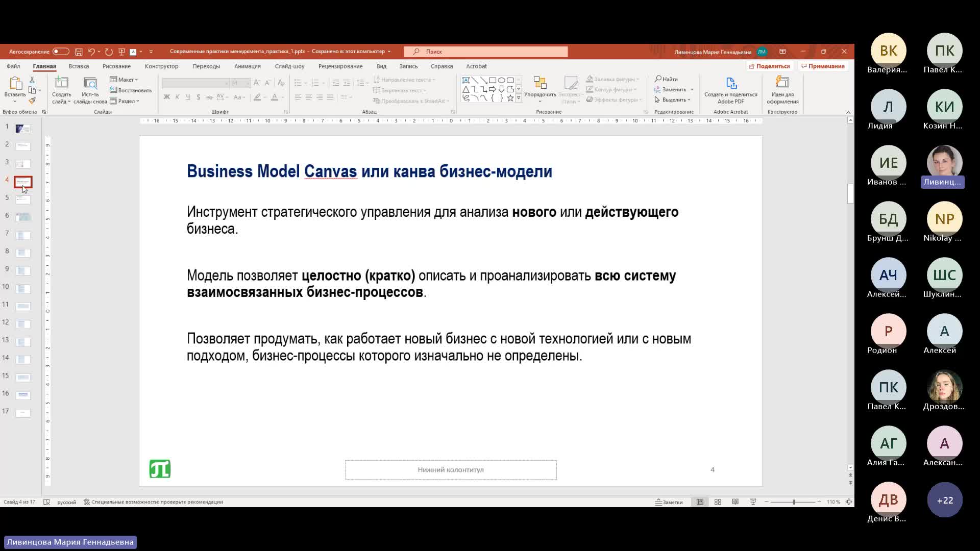The image size is (980, 551).
Task: Fit slide to current window icon
Action: (x=849, y=502)
